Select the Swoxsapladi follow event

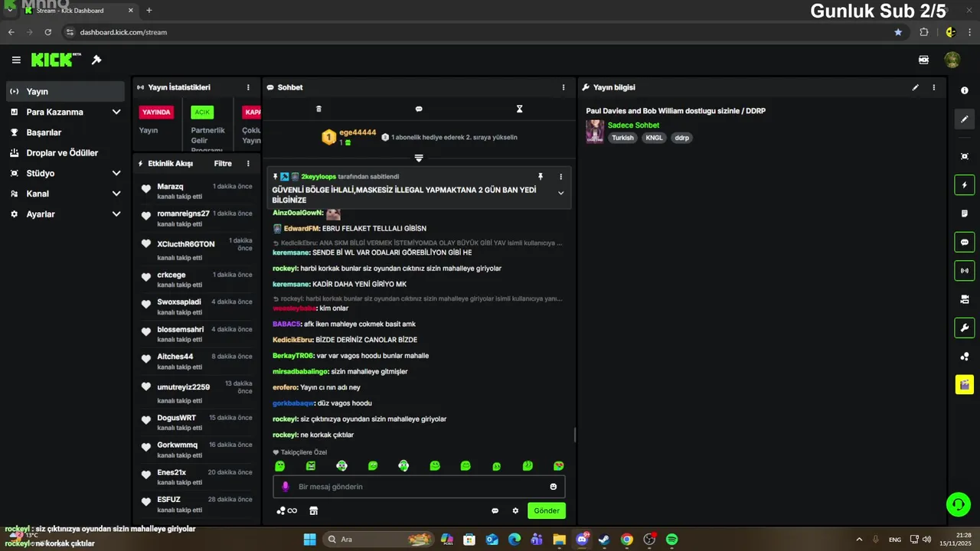point(197,306)
